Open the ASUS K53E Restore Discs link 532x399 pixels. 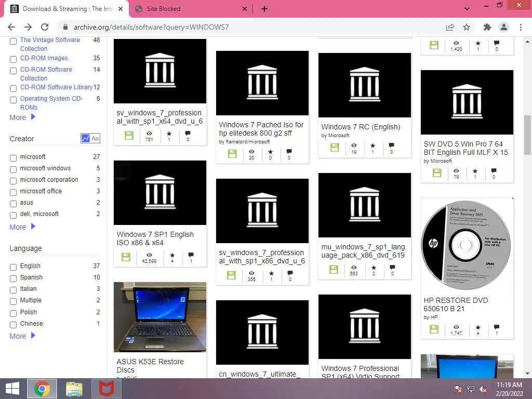[x=150, y=366]
